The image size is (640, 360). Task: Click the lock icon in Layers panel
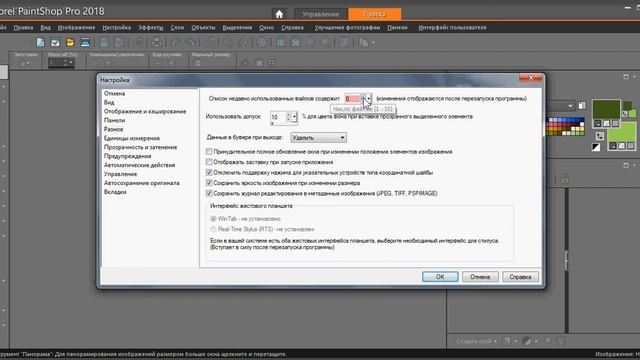coord(564,180)
